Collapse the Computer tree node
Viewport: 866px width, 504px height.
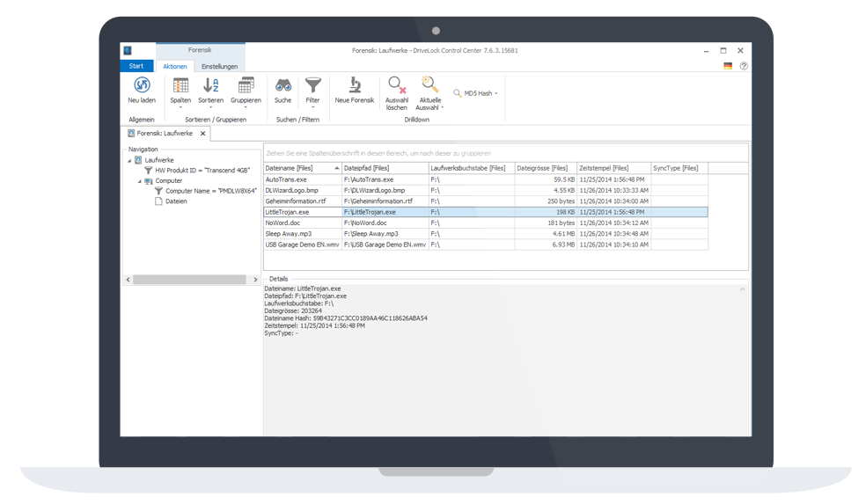point(138,180)
